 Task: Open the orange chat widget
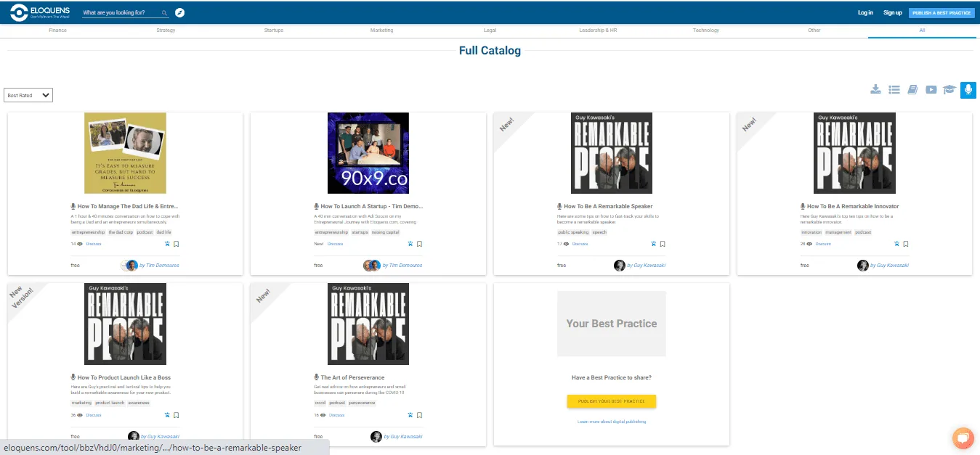963,438
